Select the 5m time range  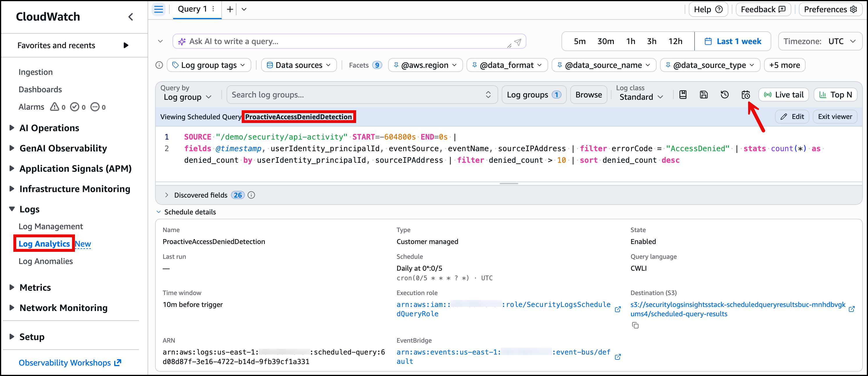click(580, 41)
